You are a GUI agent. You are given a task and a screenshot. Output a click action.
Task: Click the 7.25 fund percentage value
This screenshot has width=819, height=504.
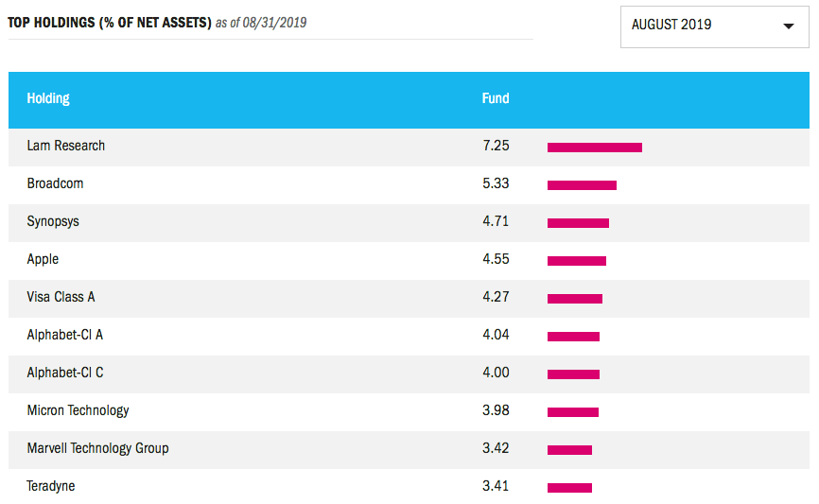496,146
